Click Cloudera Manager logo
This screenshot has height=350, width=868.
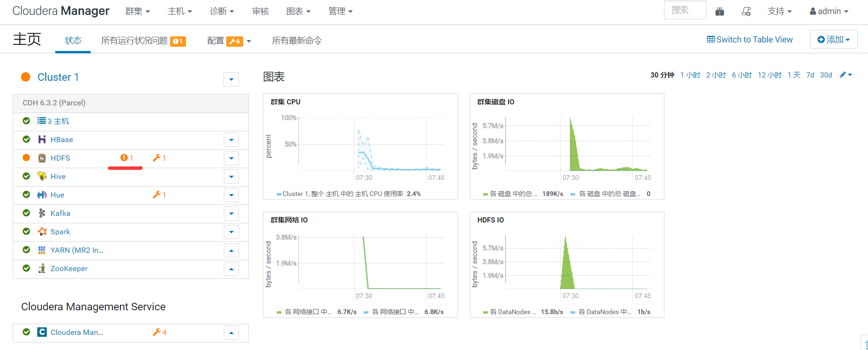click(x=61, y=11)
